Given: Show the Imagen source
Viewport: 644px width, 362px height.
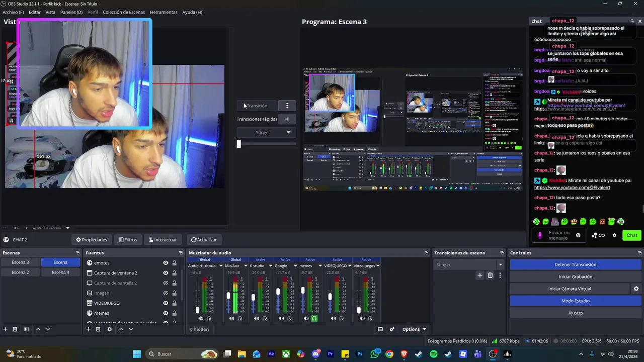Looking at the screenshot, I should 166,293.
